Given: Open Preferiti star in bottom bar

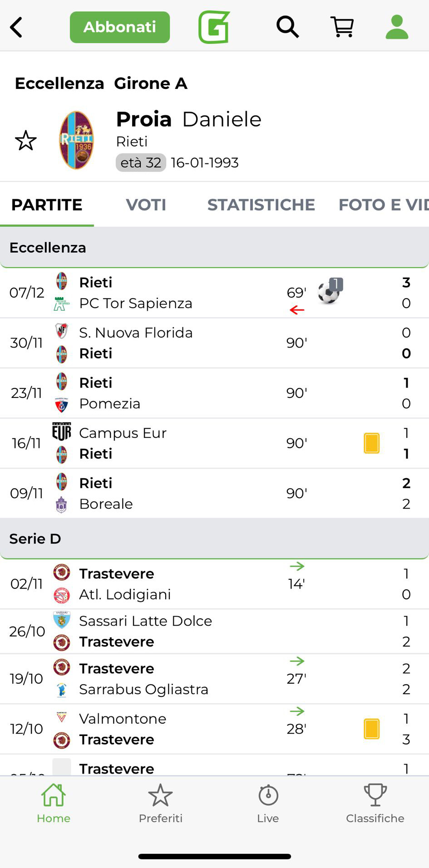Looking at the screenshot, I should pyautogui.click(x=161, y=804).
